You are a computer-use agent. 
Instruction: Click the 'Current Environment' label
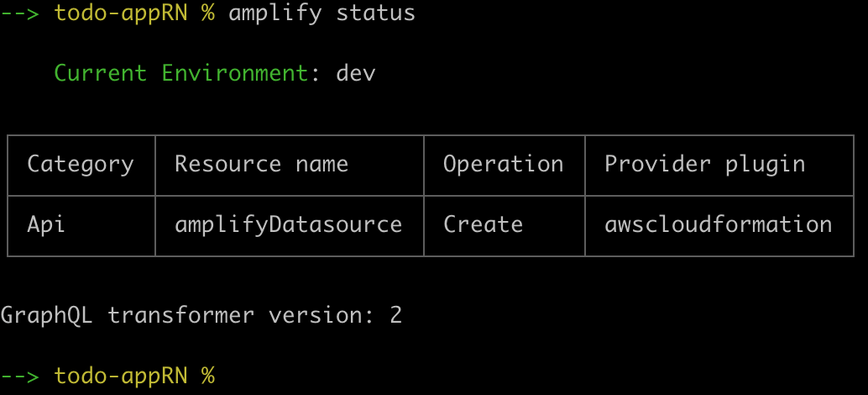click(181, 73)
